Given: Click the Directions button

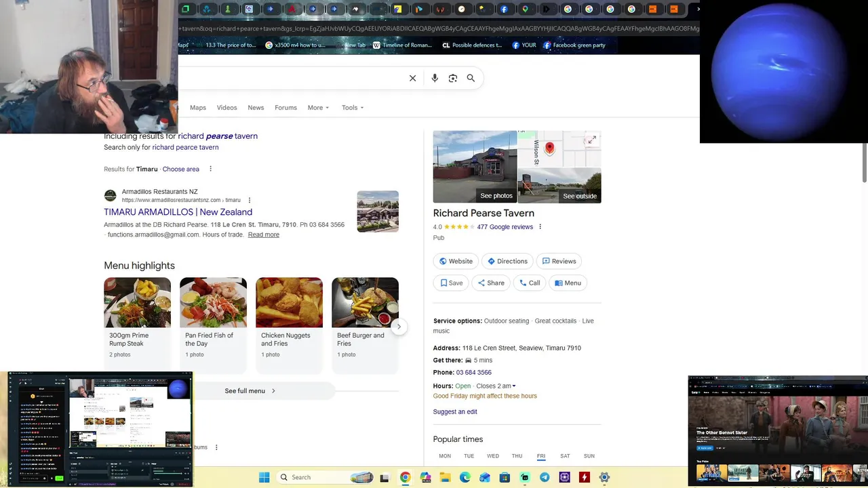Looking at the screenshot, I should (x=507, y=261).
